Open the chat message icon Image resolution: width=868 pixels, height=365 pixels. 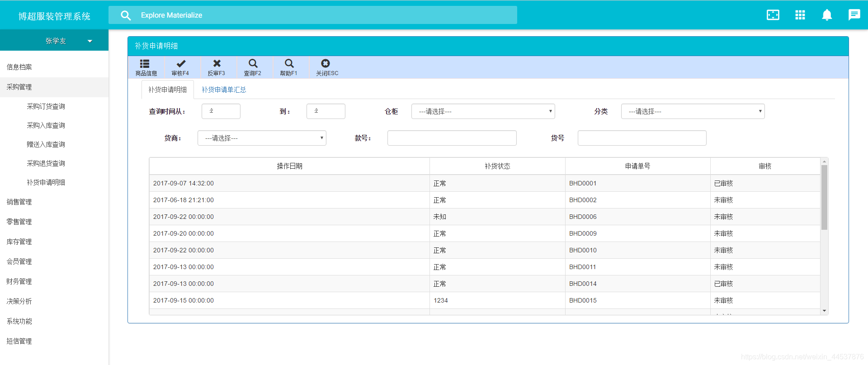point(854,15)
